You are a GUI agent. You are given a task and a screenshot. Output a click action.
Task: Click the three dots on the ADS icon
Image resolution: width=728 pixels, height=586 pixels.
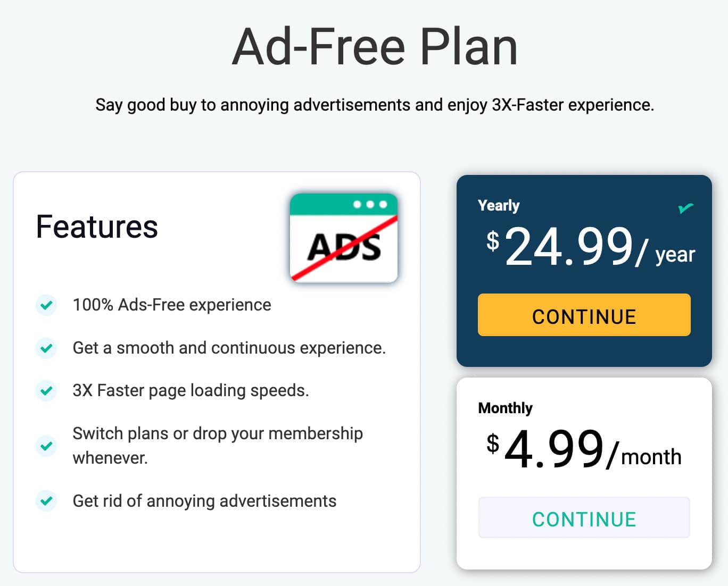[370, 205]
